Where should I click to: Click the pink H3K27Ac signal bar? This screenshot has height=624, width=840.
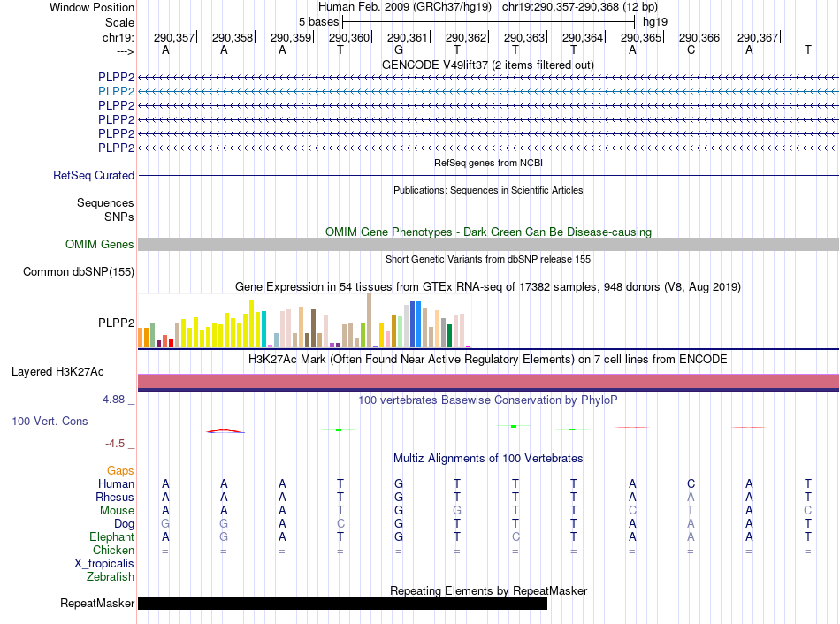[488, 381]
